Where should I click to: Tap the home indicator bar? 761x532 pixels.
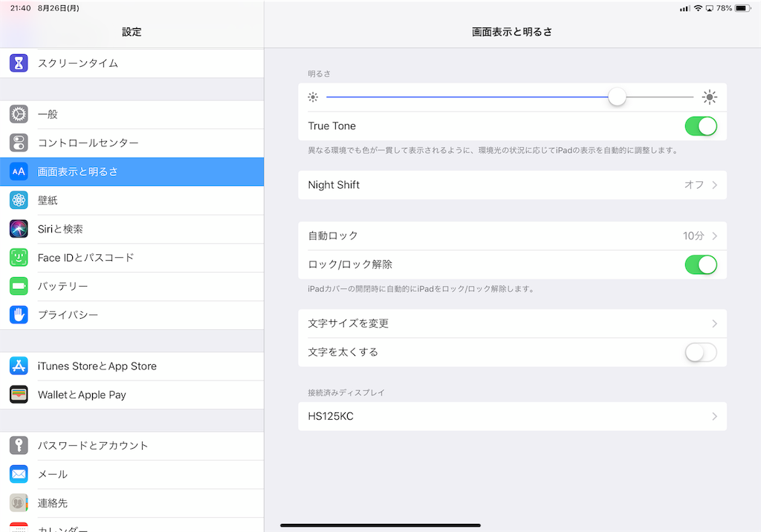tap(380, 525)
